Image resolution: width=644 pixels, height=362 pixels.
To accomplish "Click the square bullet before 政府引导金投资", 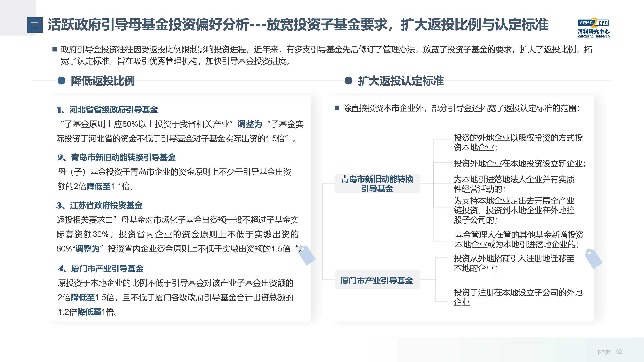I will pos(55,49).
